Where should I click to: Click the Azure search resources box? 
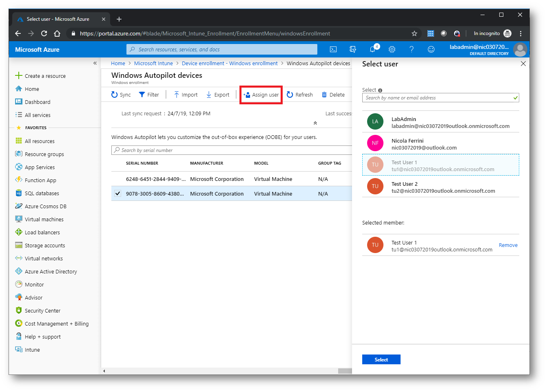(222, 49)
